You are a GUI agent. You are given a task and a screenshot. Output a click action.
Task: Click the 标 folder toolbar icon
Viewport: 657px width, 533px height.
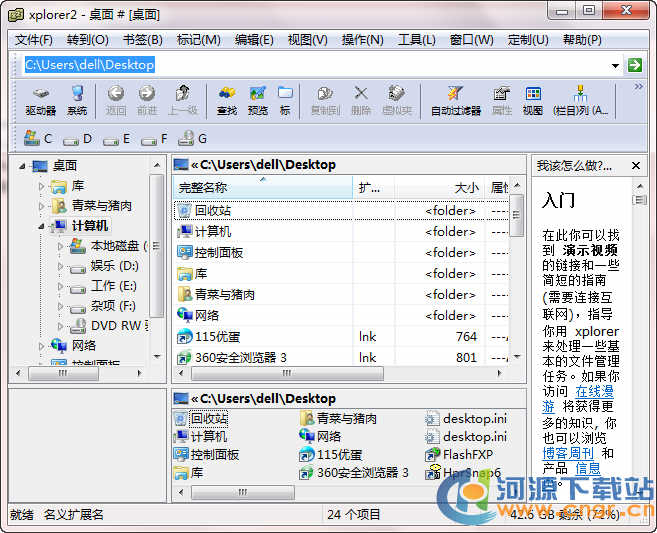tap(285, 101)
